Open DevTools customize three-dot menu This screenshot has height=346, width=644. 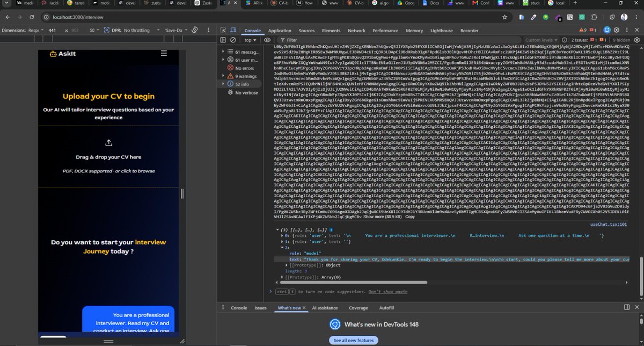628,31
